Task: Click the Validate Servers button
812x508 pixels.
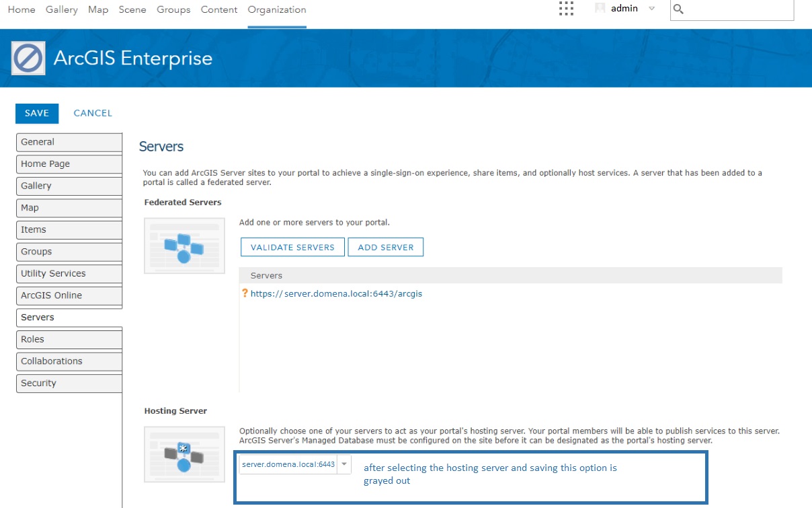Action: pyautogui.click(x=292, y=247)
